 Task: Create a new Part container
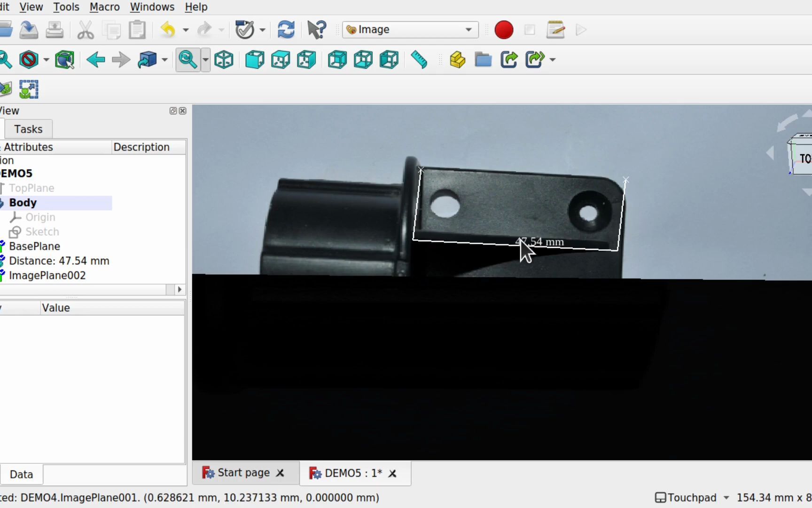click(457, 60)
